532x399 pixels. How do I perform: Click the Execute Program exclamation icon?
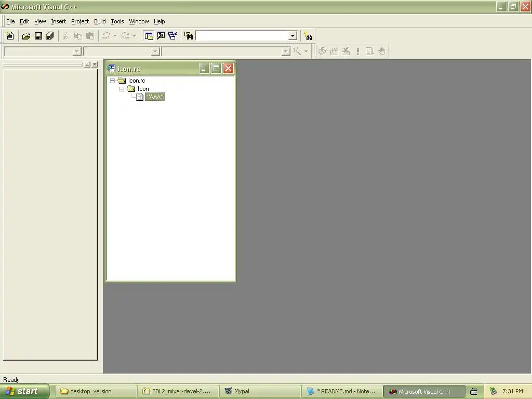(x=358, y=51)
